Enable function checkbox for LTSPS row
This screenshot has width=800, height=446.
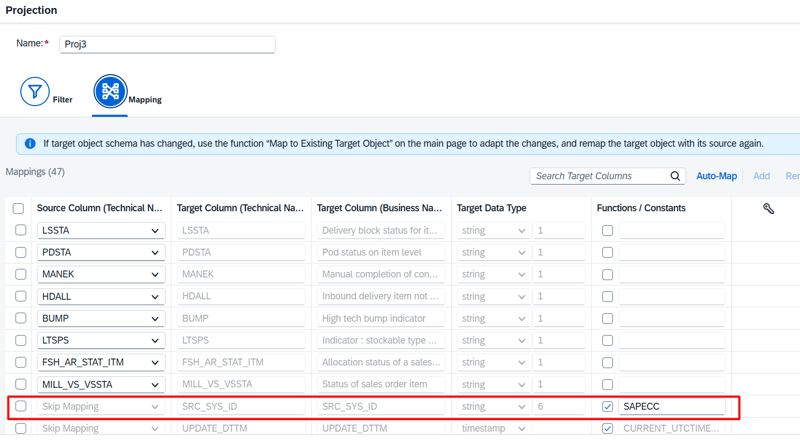tap(607, 340)
